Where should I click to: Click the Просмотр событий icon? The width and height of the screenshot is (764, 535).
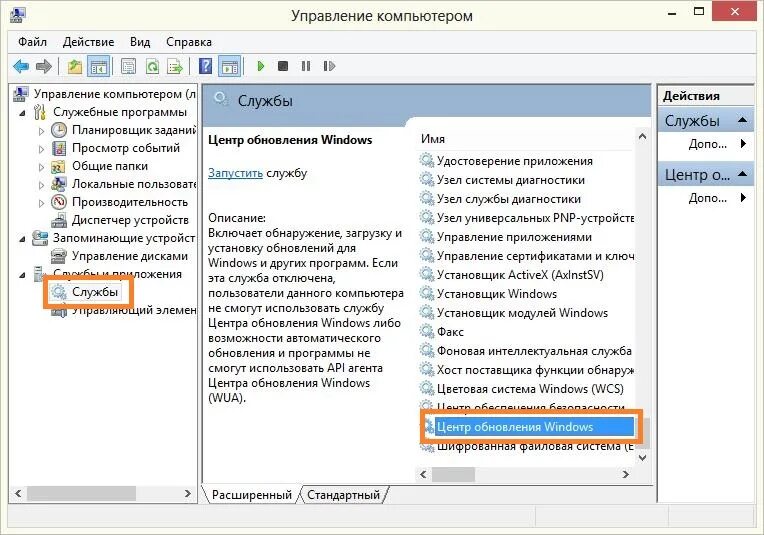[58, 148]
